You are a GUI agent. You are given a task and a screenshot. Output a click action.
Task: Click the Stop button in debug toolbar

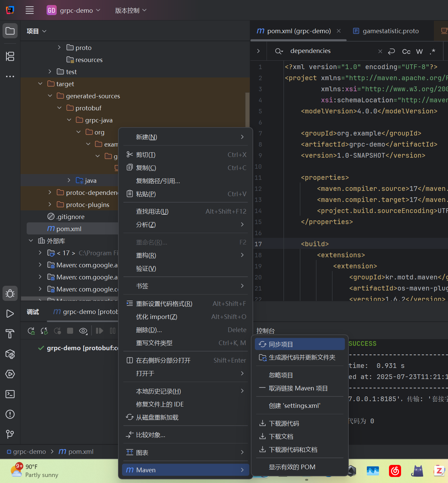tap(70, 331)
